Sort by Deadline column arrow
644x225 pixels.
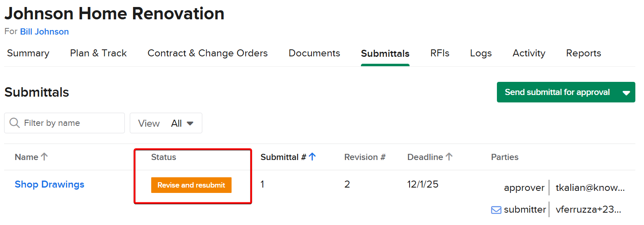point(449,157)
